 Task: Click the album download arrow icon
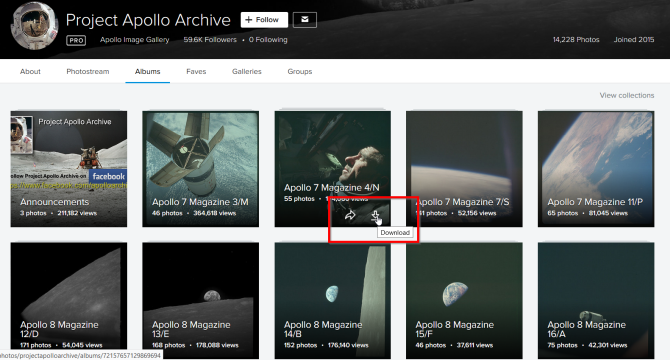(x=375, y=216)
